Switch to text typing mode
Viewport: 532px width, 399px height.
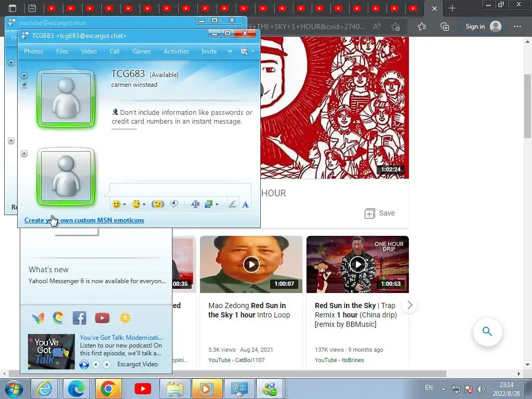tap(245, 204)
